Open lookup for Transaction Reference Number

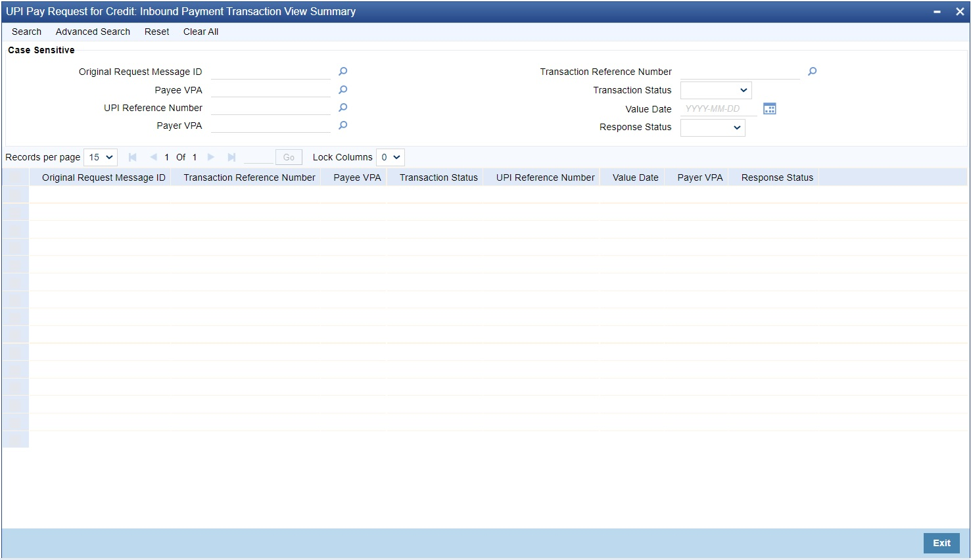click(812, 72)
